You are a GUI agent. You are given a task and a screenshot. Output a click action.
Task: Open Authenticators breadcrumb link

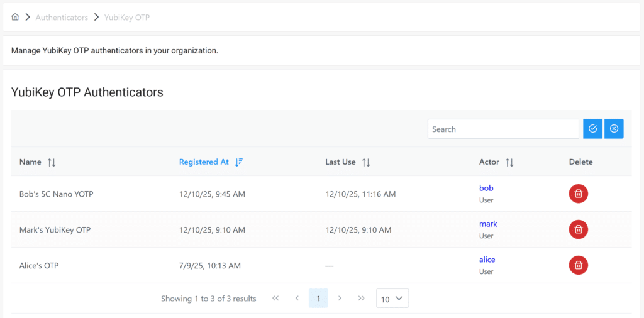[62, 18]
